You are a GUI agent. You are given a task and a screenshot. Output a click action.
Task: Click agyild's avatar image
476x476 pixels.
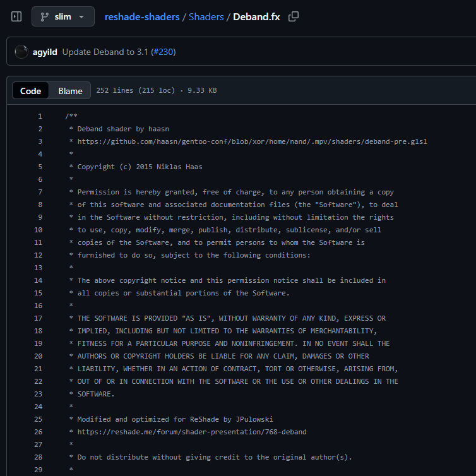(21, 52)
